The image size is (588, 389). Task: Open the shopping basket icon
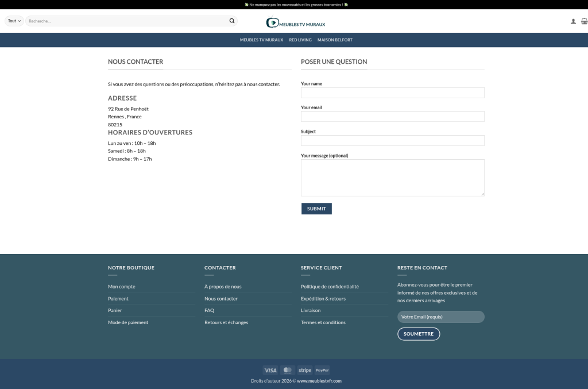584,21
